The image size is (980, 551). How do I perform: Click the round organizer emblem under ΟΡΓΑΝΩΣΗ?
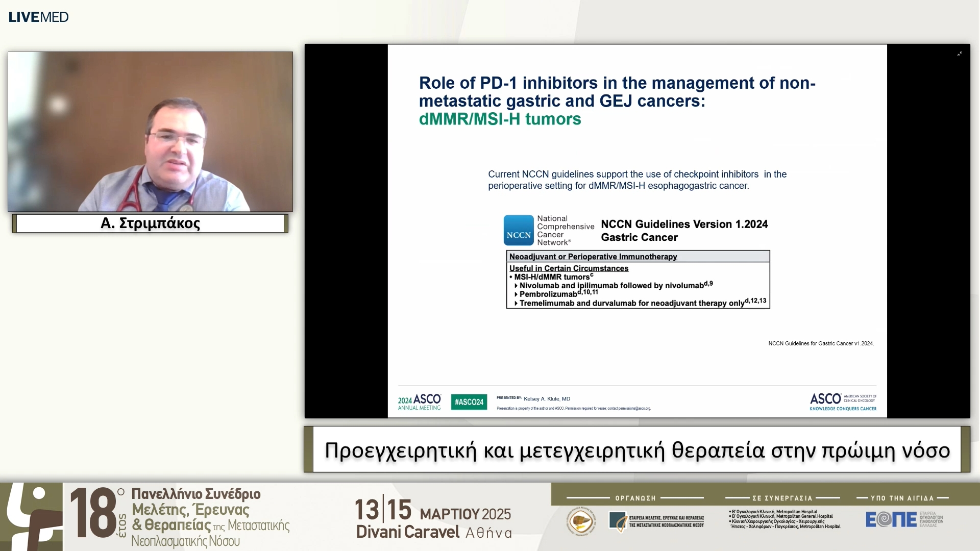coord(581,521)
